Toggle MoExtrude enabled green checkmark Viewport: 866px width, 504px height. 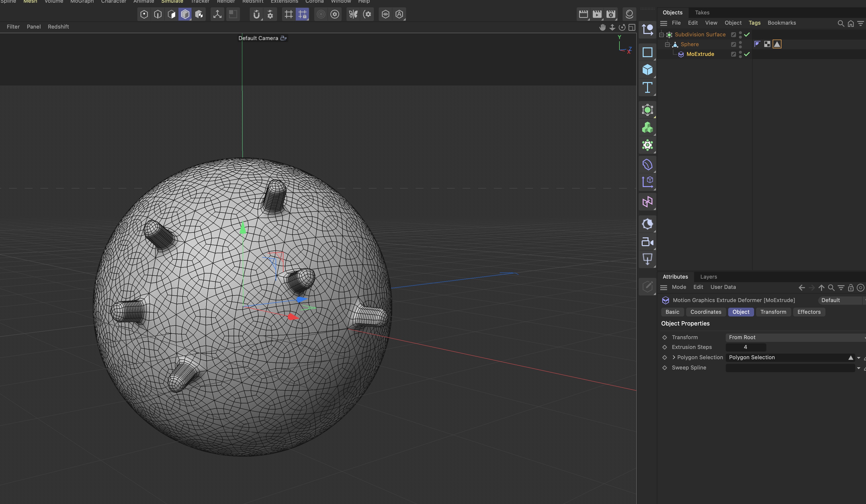coord(747,54)
